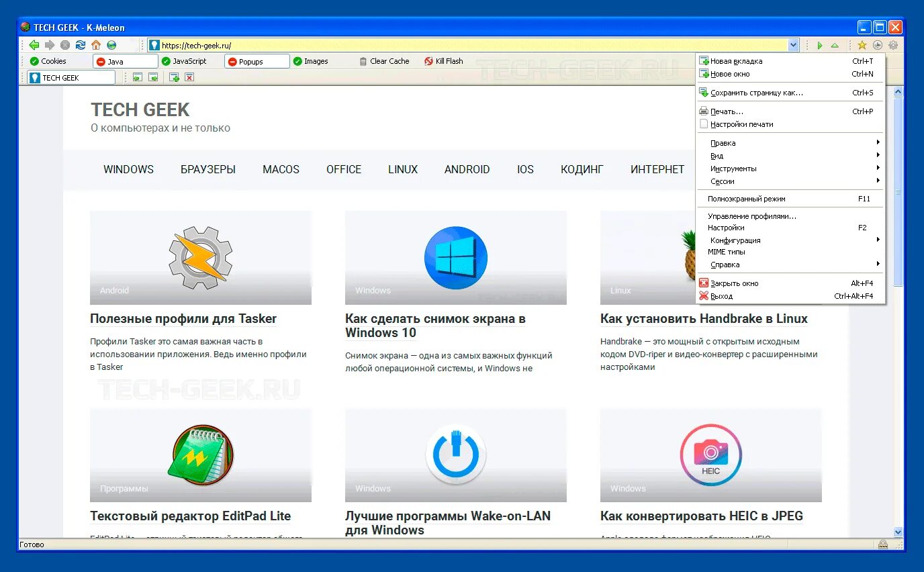Image resolution: width=924 pixels, height=572 pixels.
Task: Enable Полноэкранный режим from the menu
Action: click(790, 199)
